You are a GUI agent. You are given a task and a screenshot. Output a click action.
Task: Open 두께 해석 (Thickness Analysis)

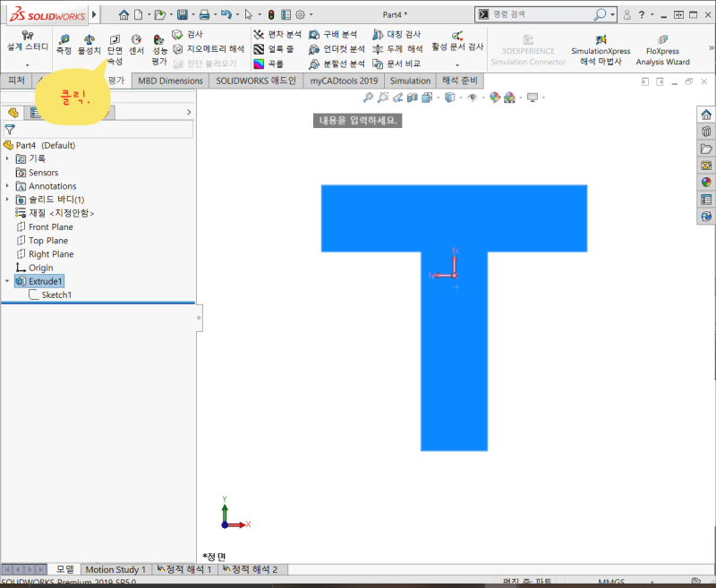coord(397,49)
